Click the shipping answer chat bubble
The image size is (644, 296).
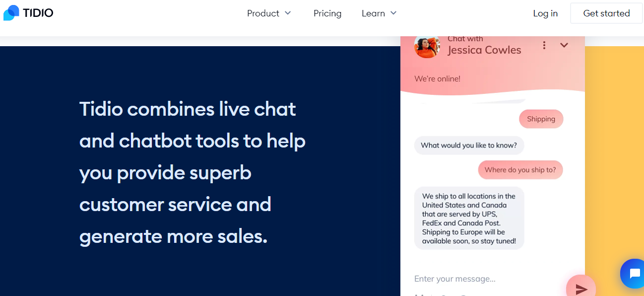(469, 218)
